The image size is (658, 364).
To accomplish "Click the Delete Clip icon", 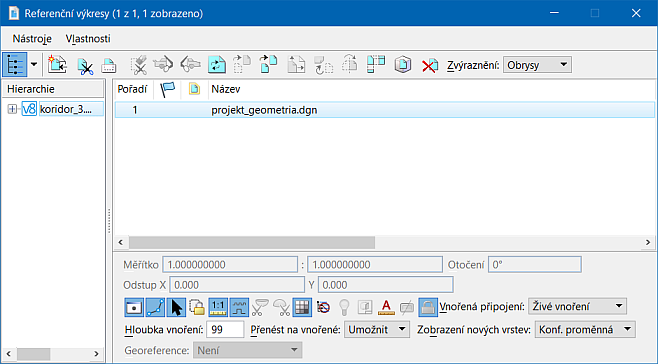I will [138, 65].
